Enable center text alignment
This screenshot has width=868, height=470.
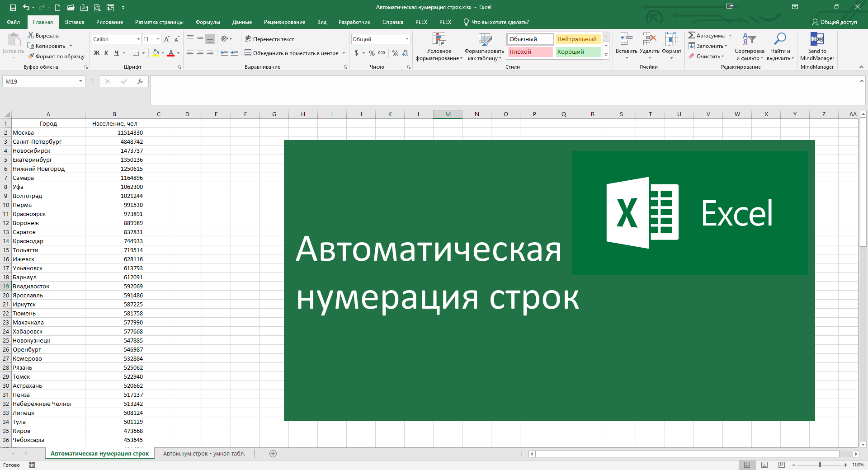(200, 53)
